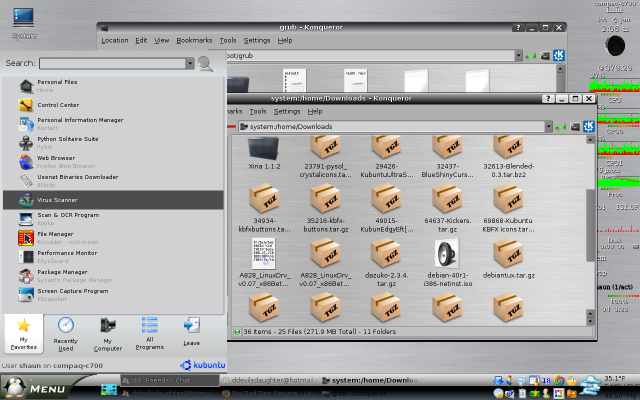Focus the Search input field
The width and height of the screenshot is (640, 400).
(x=113, y=63)
